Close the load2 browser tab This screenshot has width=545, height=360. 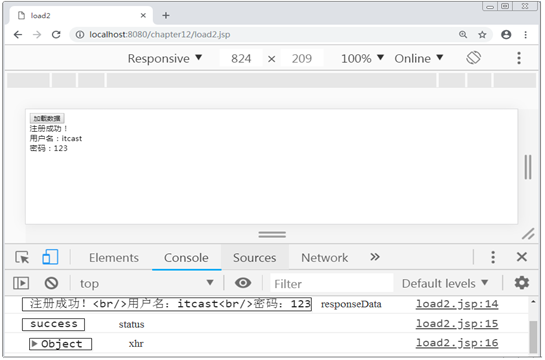point(143,15)
